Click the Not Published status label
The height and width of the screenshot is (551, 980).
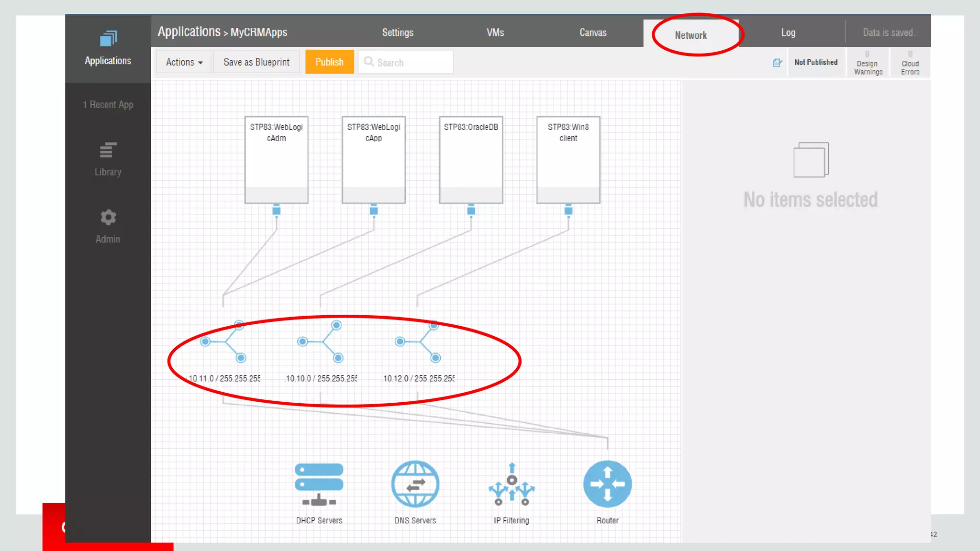tap(816, 62)
